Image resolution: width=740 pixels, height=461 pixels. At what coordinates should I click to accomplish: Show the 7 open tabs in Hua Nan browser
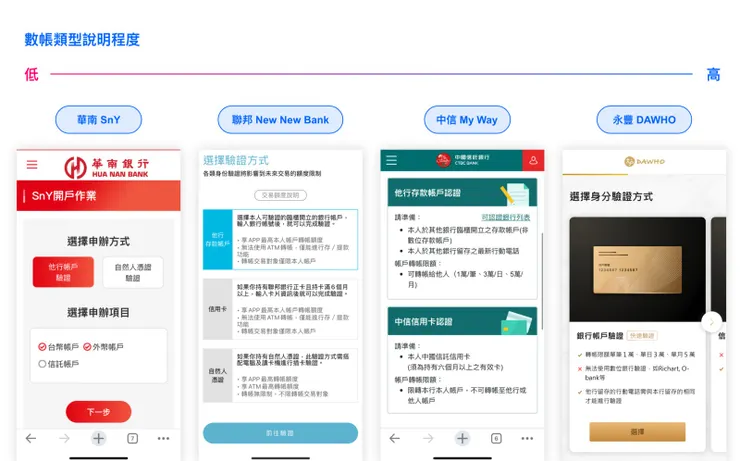click(x=133, y=438)
